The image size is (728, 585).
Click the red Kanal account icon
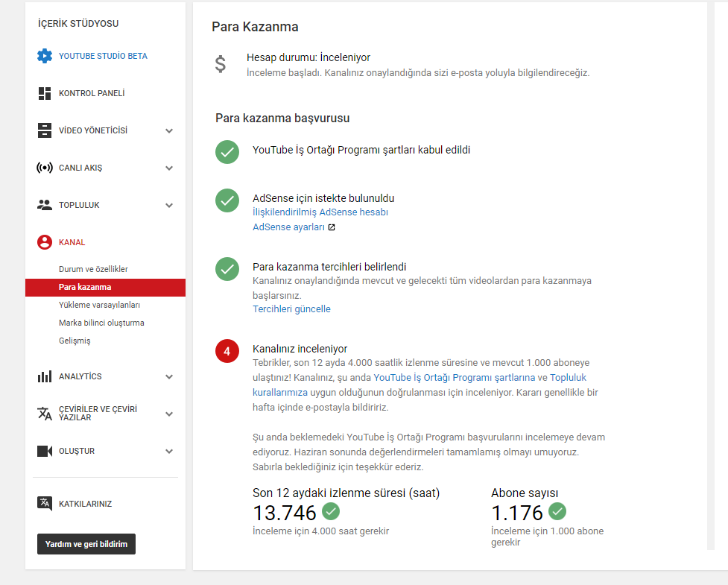tap(45, 242)
